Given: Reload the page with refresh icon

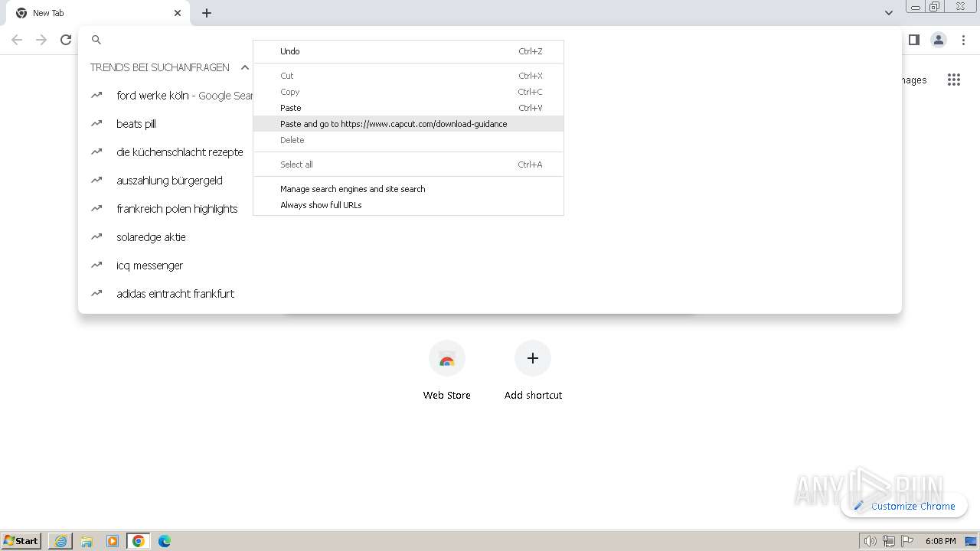Looking at the screenshot, I should [66, 40].
